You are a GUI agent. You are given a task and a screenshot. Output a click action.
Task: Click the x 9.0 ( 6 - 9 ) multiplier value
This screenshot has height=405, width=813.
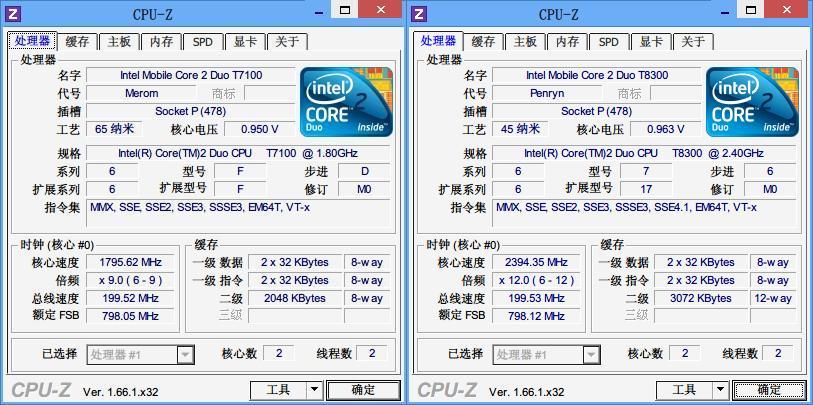click(130, 281)
